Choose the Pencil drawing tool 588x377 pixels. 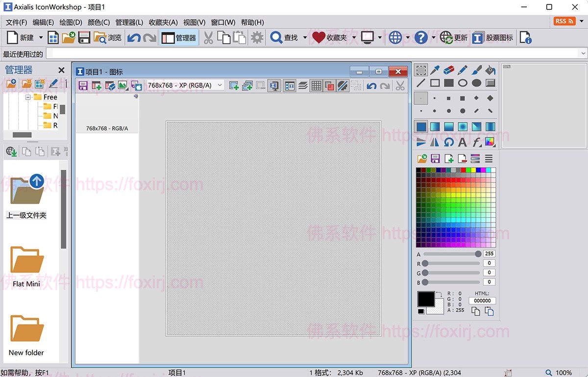pyautogui.click(x=463, y=70)
